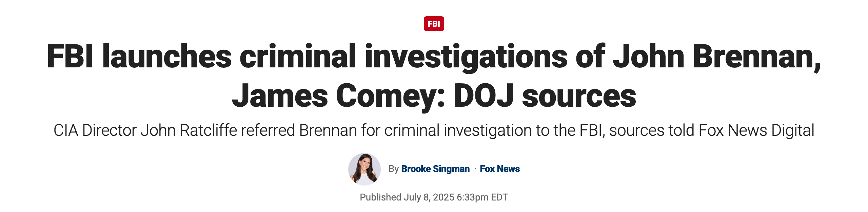868x212 pixels.
Task: Click the red FBI category tag
Action: point(434,24)
